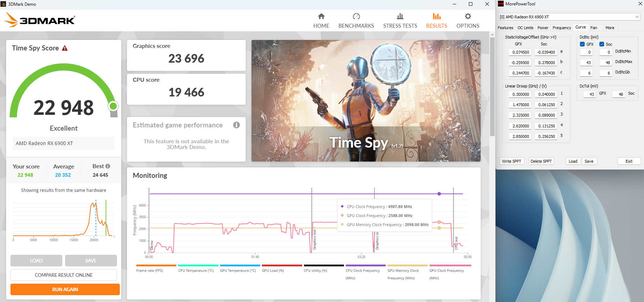Click the green marker on score gauge
The height and width of the screenshot is (302, 644).
[113, 106]
